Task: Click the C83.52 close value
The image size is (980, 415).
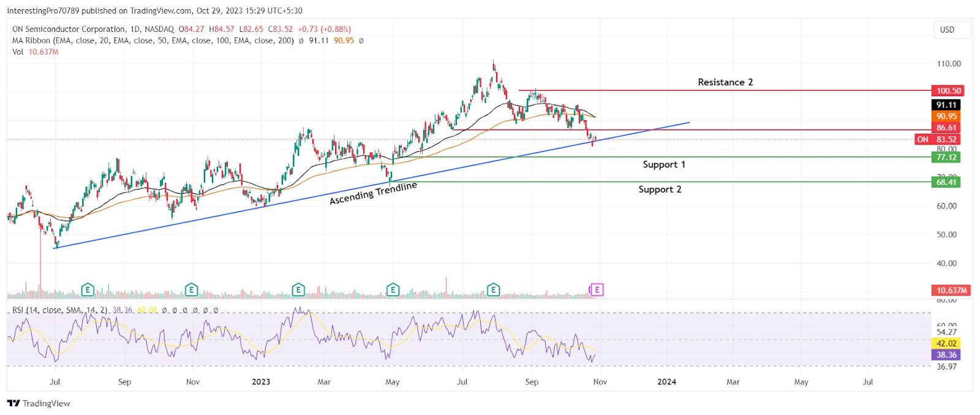Action: click(x=281, y=29)
